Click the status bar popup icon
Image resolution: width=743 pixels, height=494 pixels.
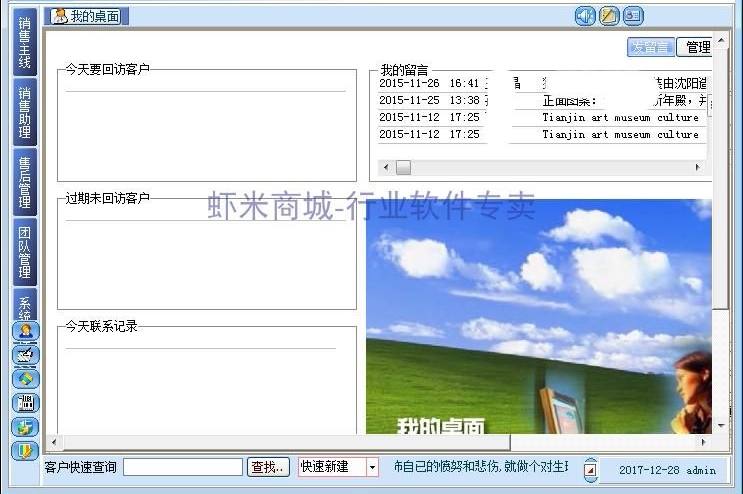tap(590, 470)
